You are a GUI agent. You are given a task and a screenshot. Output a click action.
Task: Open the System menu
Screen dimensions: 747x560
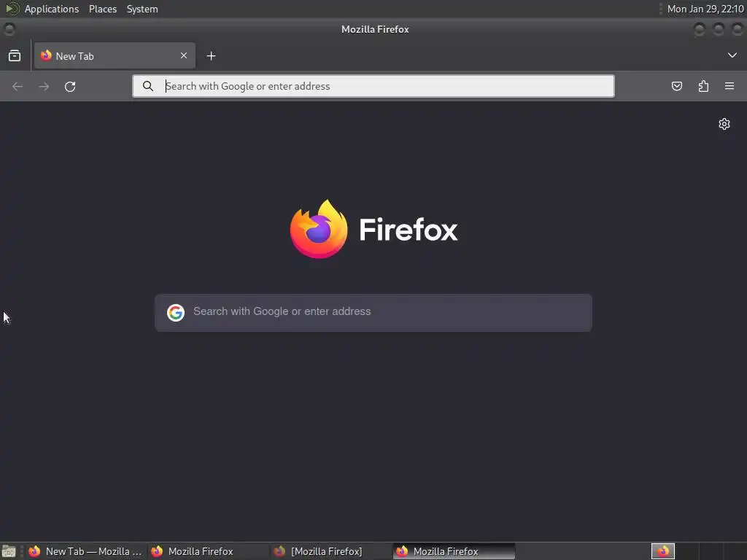point(142,9)
